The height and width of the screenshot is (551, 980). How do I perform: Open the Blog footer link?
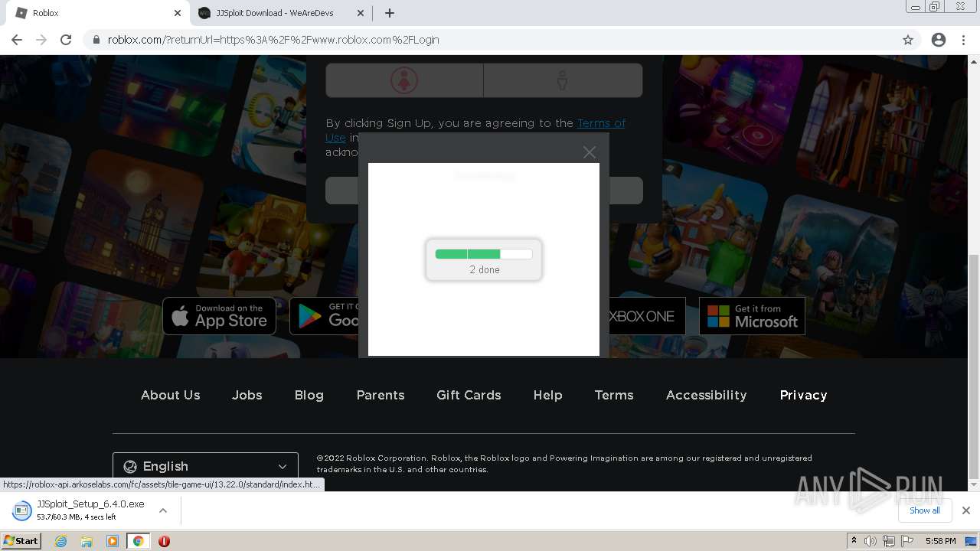point(309,395)
